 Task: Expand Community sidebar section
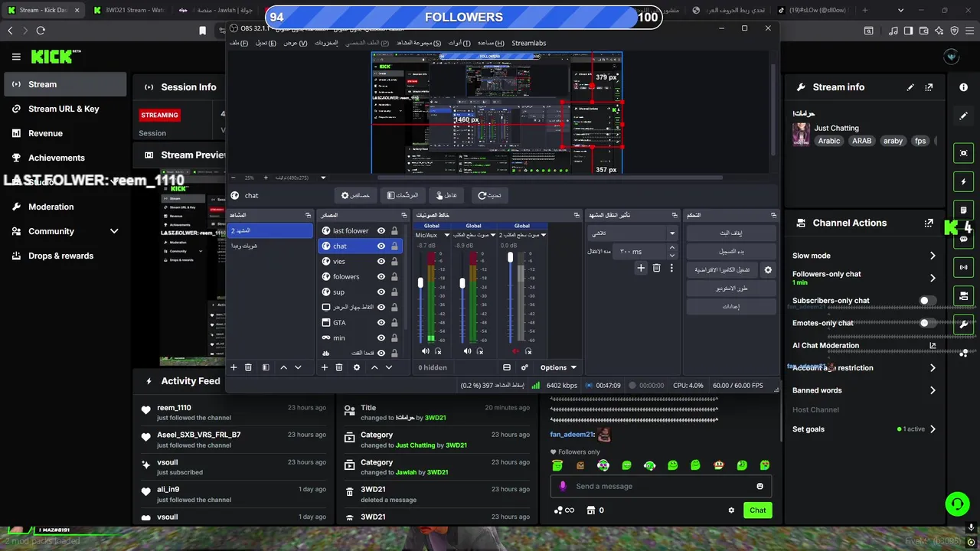click(x=114, y=231)
